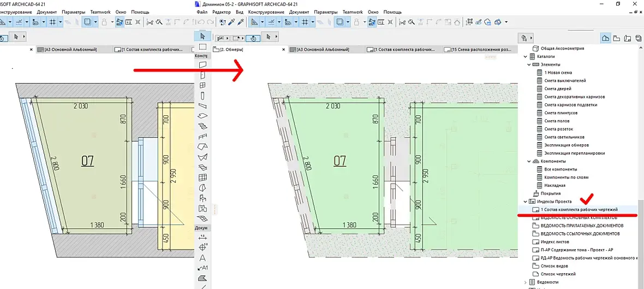Select the Wall tool in the toolbox
Viewport: 644px width, 289px height.
coord(202,65)
